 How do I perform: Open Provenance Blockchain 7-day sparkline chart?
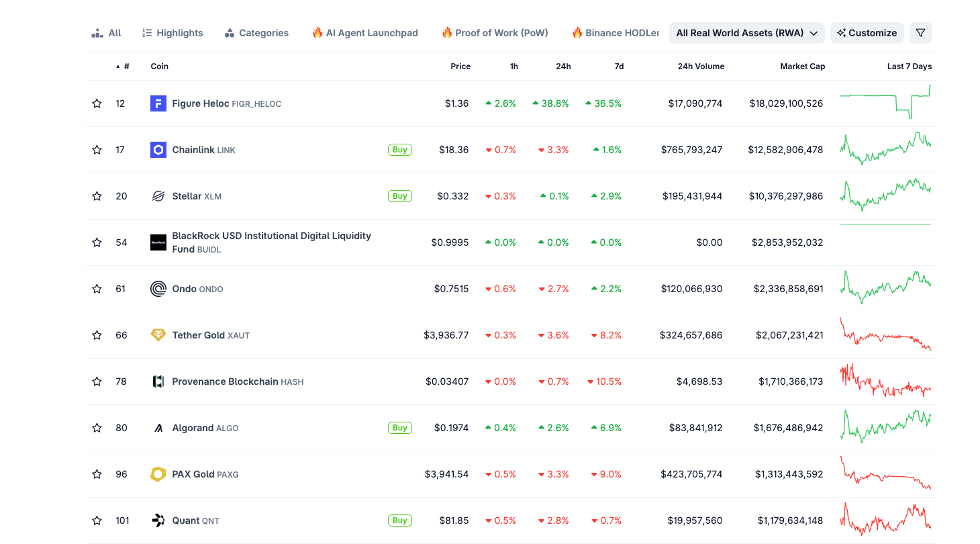pos(885,381)
